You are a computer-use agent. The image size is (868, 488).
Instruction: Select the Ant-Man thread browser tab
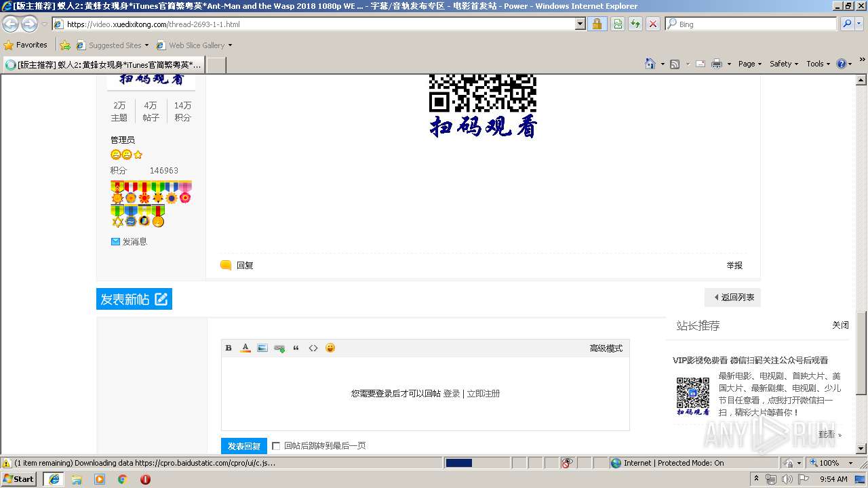click(103, 64)
